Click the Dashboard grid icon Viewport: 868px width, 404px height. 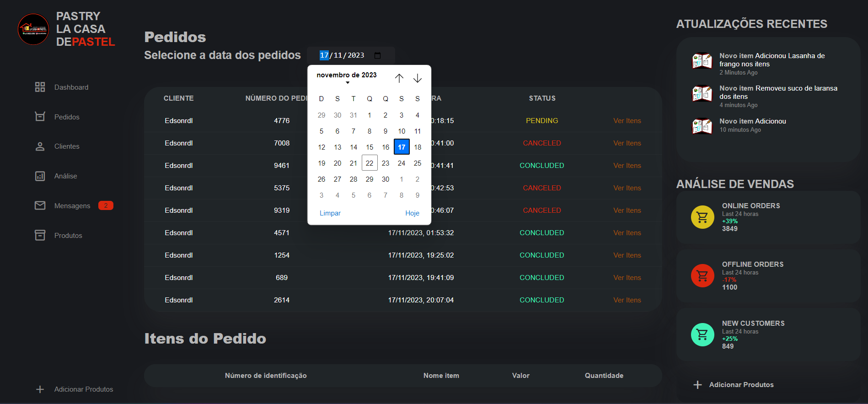[40, 87]
